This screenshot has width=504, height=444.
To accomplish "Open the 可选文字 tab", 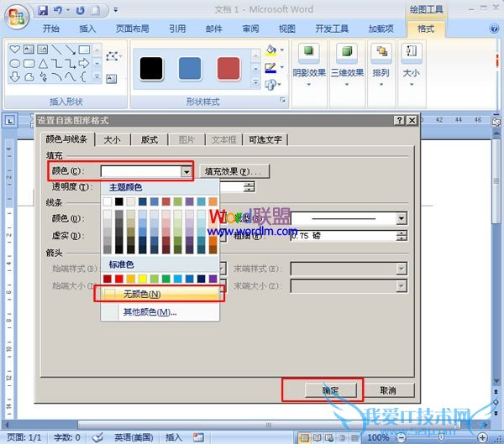I will click(265, 139).
